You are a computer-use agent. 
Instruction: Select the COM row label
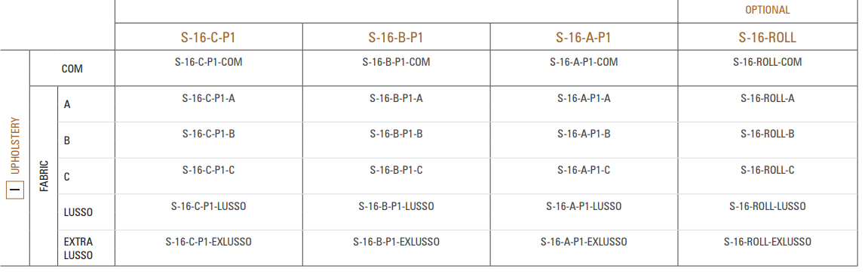(x=72, y=69)
